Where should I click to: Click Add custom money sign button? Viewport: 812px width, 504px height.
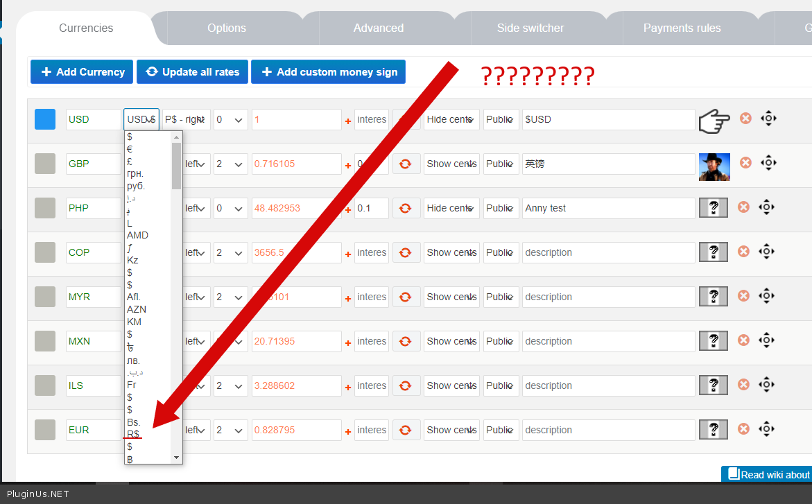(x=328, y=72)
